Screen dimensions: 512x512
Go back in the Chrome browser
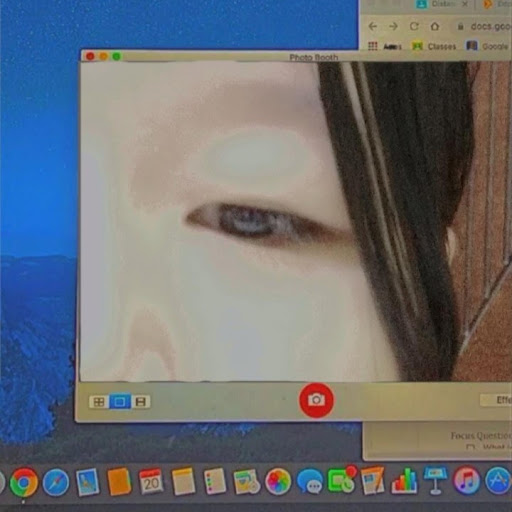tap(373, 26)
